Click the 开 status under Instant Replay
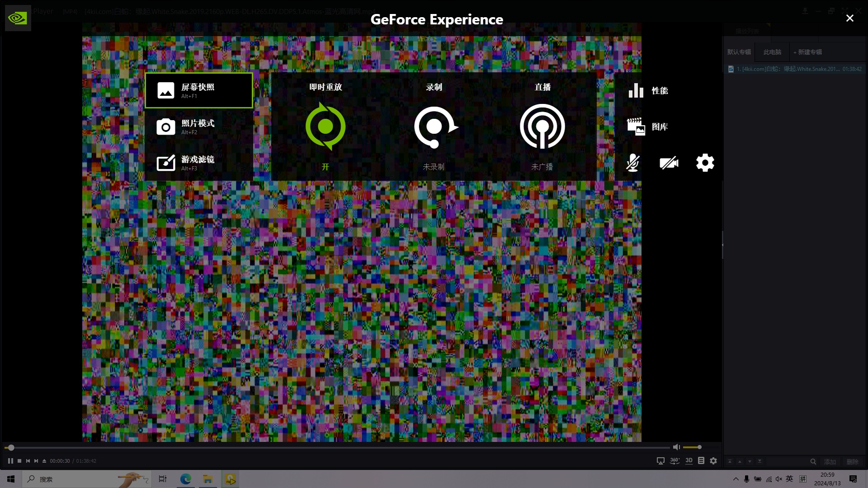The width and height of the screenshot is (868, 488). click(325, 167)
